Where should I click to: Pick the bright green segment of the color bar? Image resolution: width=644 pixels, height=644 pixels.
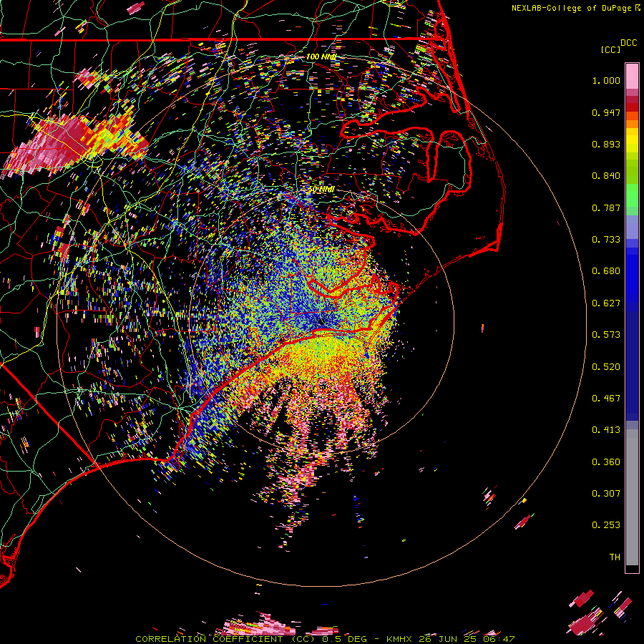tap(632, 195)
